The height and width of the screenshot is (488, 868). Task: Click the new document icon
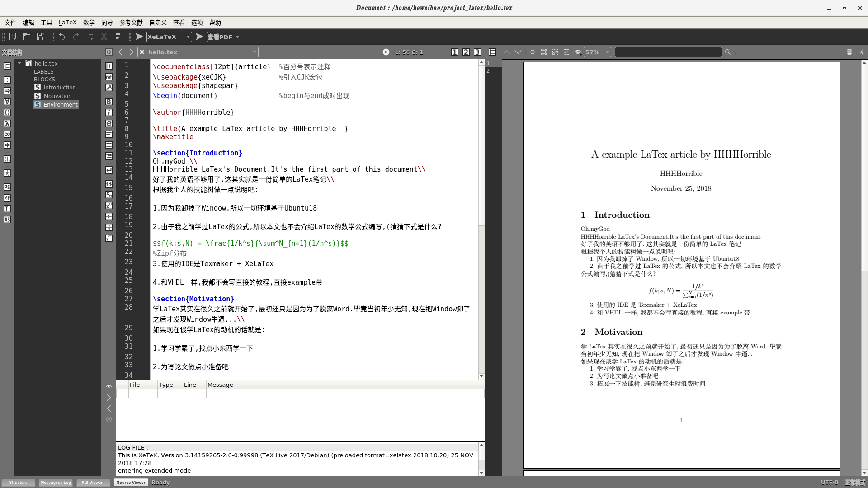(13, 37)
